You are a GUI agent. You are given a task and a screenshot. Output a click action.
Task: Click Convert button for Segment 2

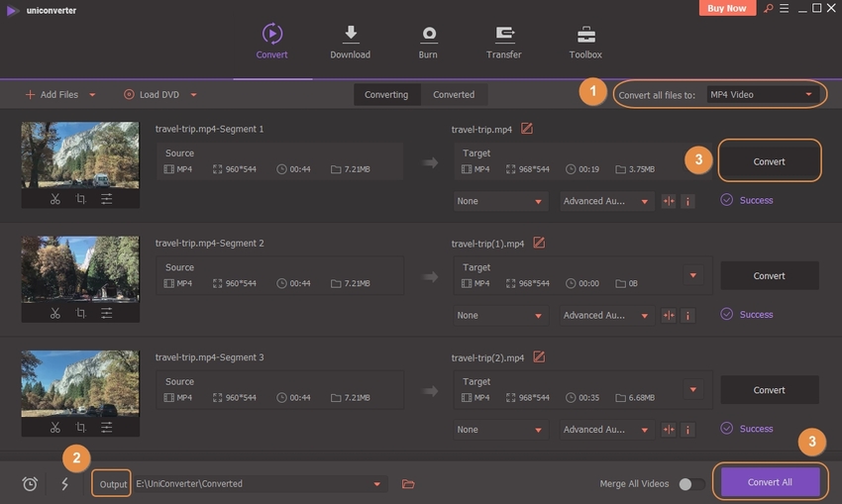coord(769,276)
